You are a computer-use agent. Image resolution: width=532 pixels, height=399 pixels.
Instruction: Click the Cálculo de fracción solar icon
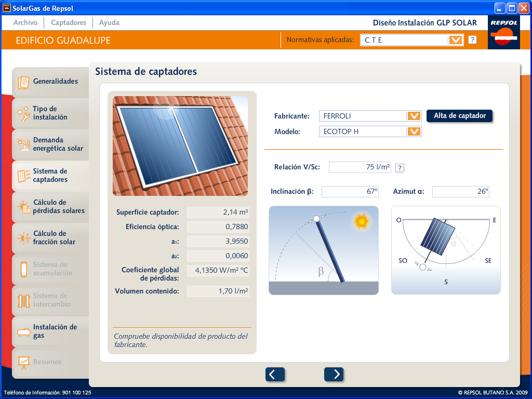pyautogui.click(x=24, y=238)
